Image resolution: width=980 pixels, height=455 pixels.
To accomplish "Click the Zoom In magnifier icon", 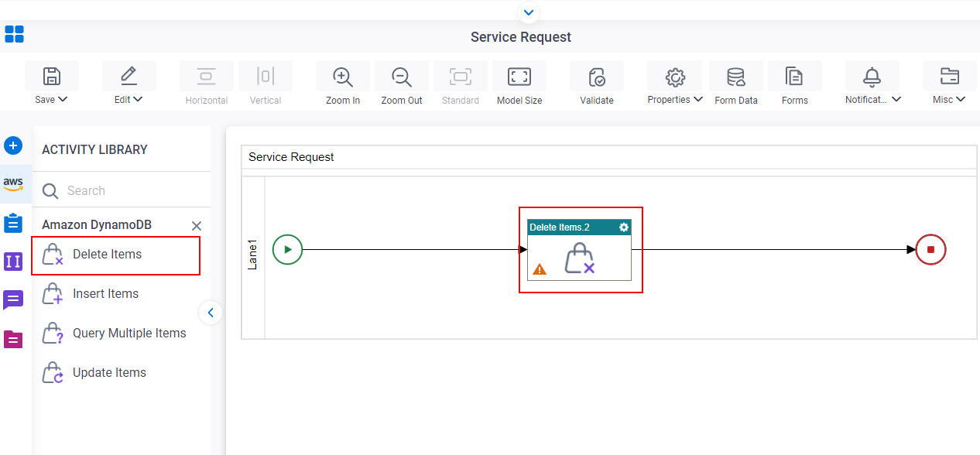I will 343,76.
